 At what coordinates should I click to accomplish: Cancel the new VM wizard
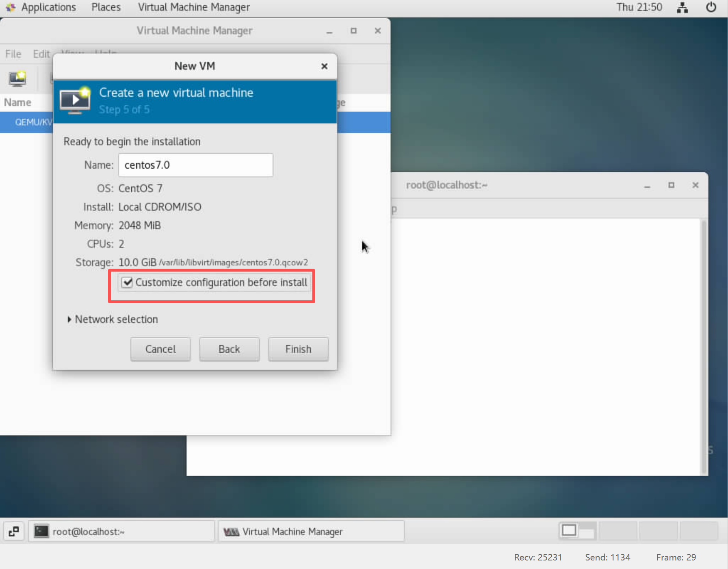[160, 349]
